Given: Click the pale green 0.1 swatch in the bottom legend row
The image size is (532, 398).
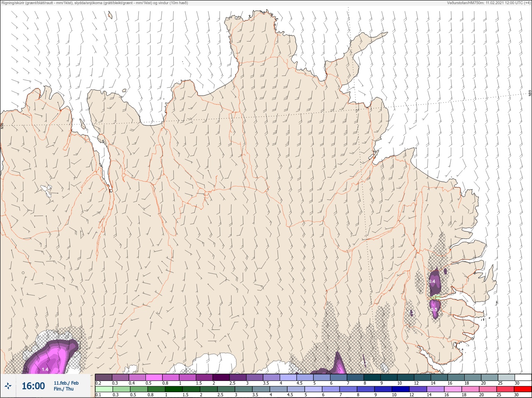Looking at the screenshot, I should [103, 389].
